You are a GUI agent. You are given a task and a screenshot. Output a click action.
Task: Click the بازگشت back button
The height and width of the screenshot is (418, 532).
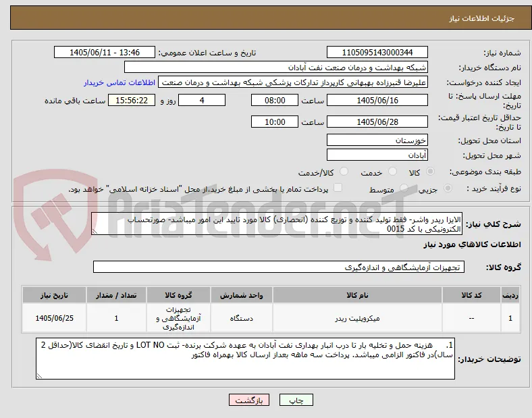(249, 400)
